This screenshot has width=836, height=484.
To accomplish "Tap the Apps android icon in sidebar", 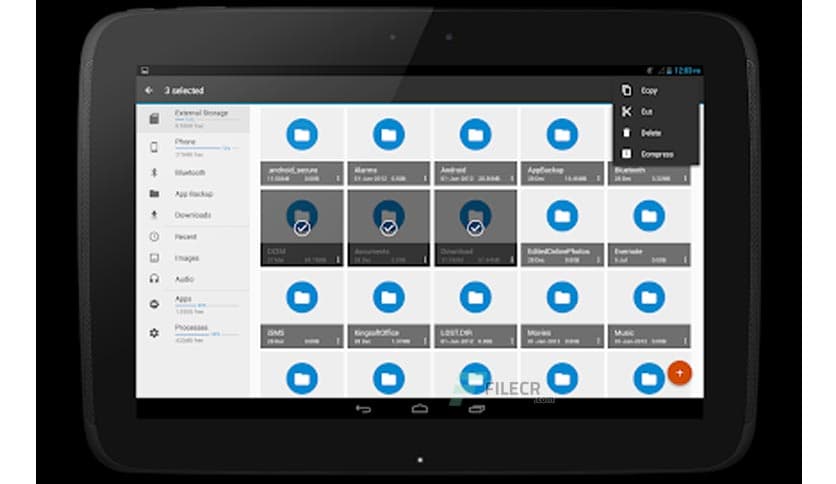I will click(x=154, y=304).
